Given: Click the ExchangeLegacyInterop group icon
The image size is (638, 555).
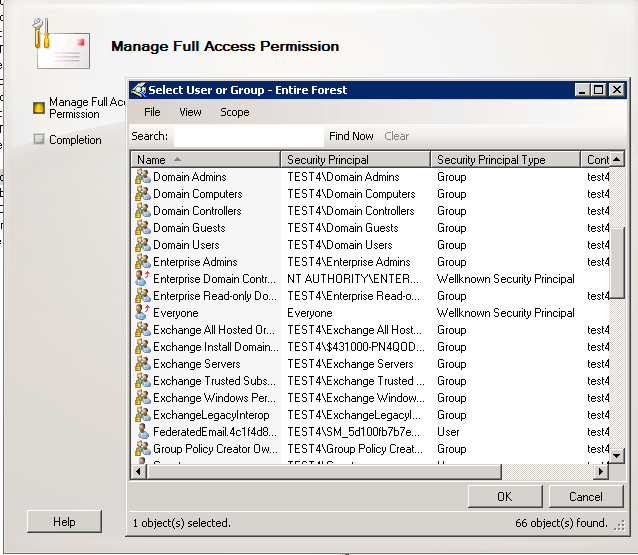Looking at the screenshot, I should tap(143, 415).
